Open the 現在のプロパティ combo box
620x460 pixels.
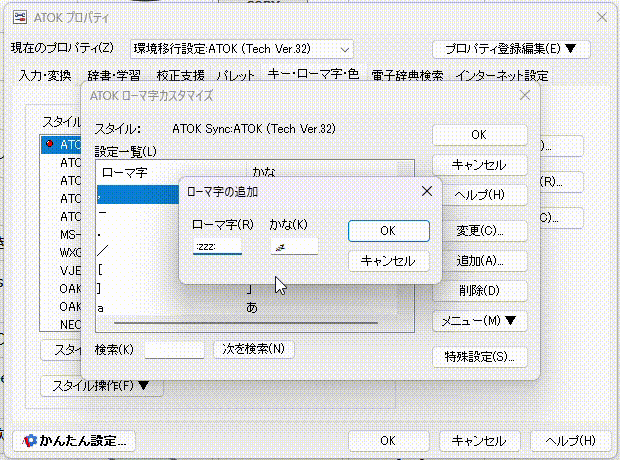coord(242,49)
